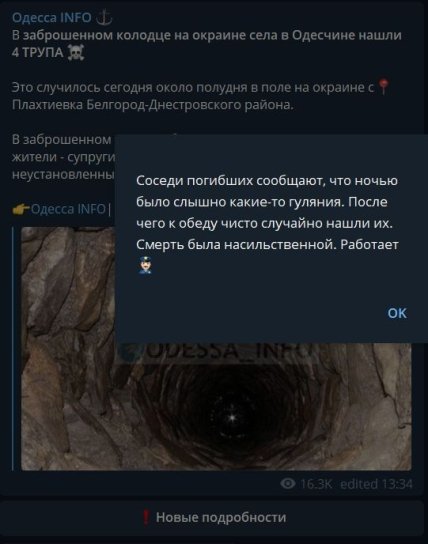
Task: Click the eye views icon
Action: (x=288, y=483)
